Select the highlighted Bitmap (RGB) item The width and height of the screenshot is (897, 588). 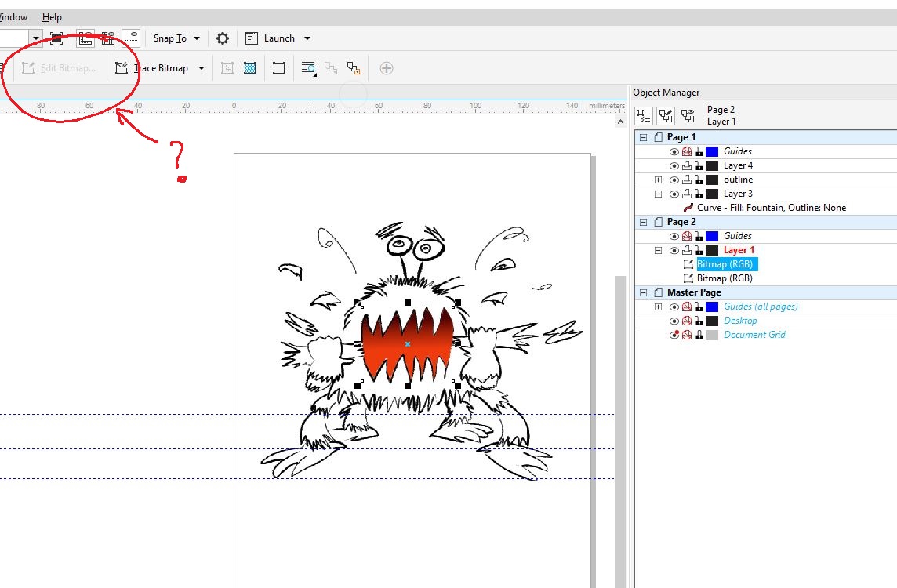[725, 263]
